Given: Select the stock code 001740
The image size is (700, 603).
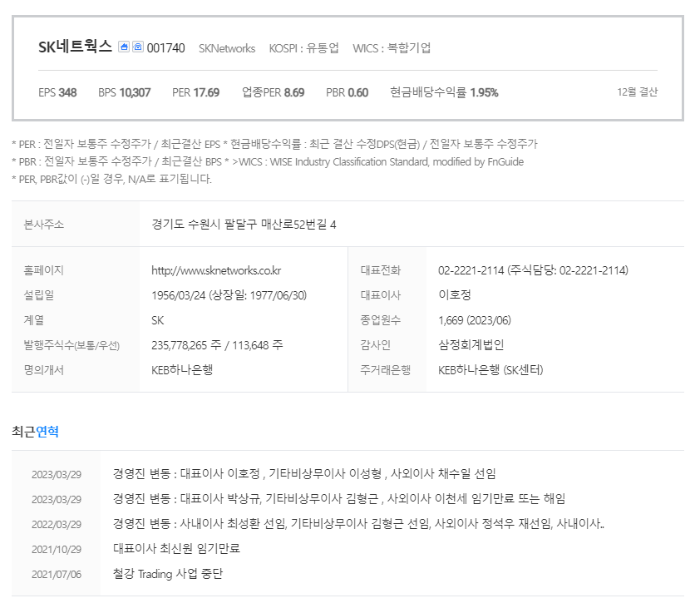Looking at the screenshot, I should click(x=165, y=48).
